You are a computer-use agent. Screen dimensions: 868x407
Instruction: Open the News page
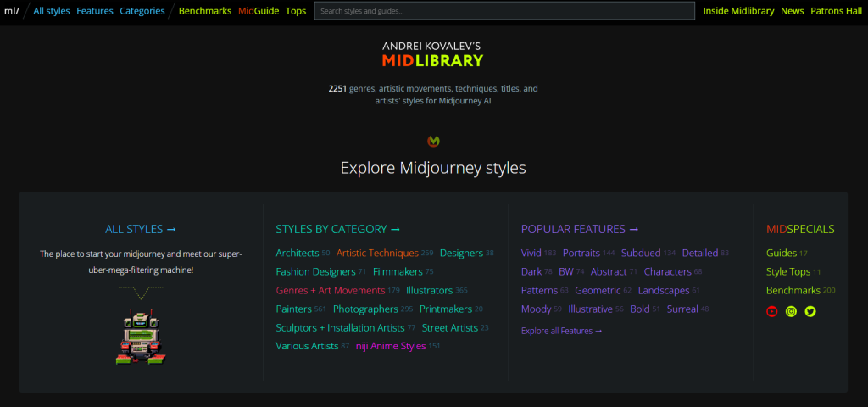click(793, 10)
